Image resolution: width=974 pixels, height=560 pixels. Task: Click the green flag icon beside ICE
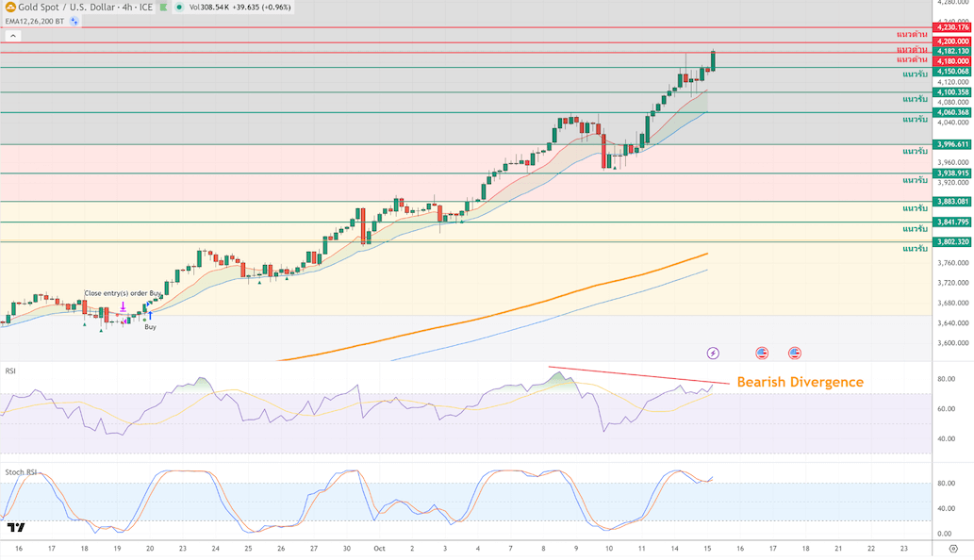point(162,8)
